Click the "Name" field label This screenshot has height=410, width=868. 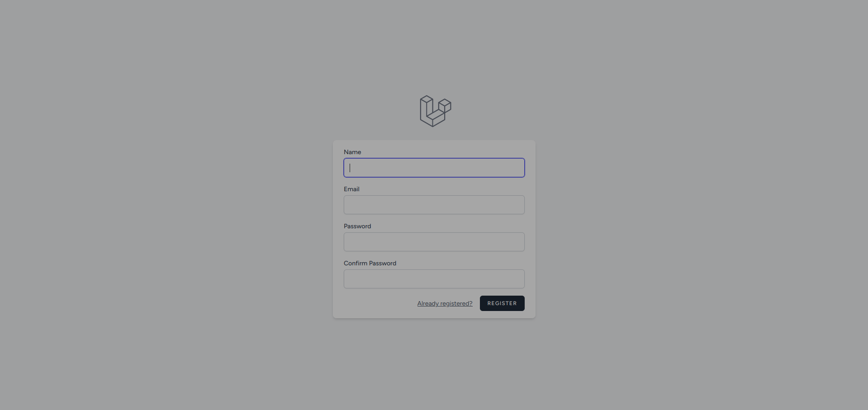coord(352,152)
